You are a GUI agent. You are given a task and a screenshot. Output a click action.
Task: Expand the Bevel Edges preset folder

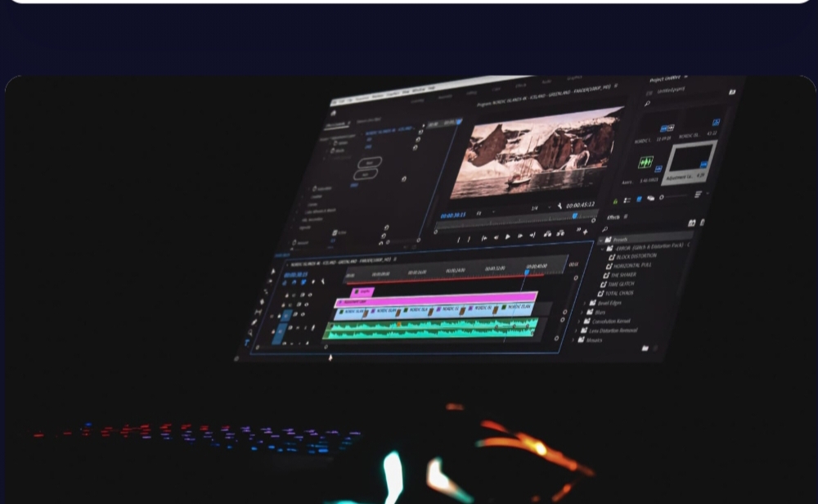[x=584, y=303]
